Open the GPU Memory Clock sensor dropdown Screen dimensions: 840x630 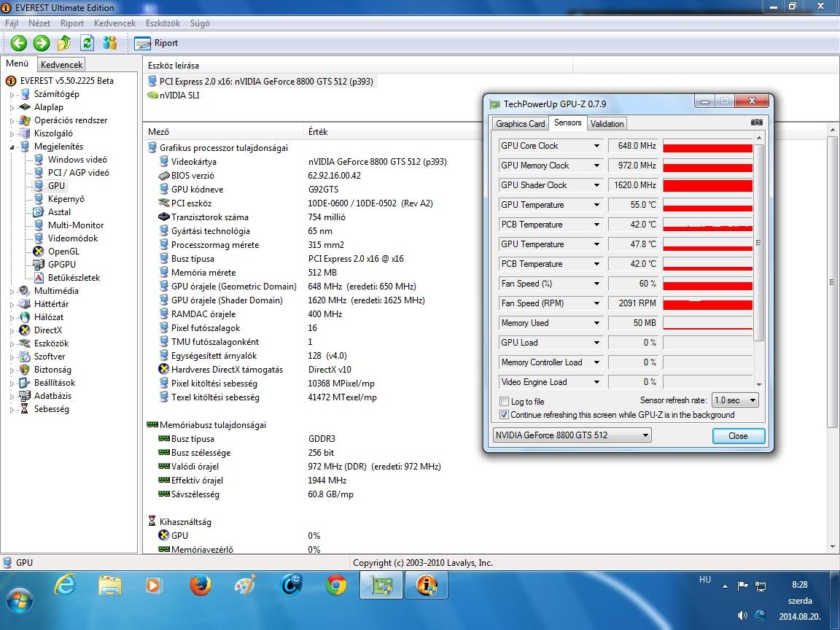pyautogui.click(x=596, y=166)
